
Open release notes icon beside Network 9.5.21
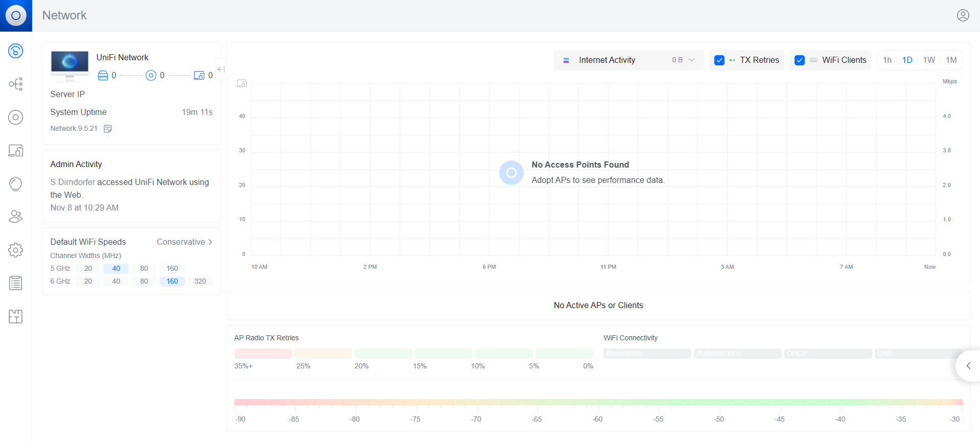(x=108, y=129)
